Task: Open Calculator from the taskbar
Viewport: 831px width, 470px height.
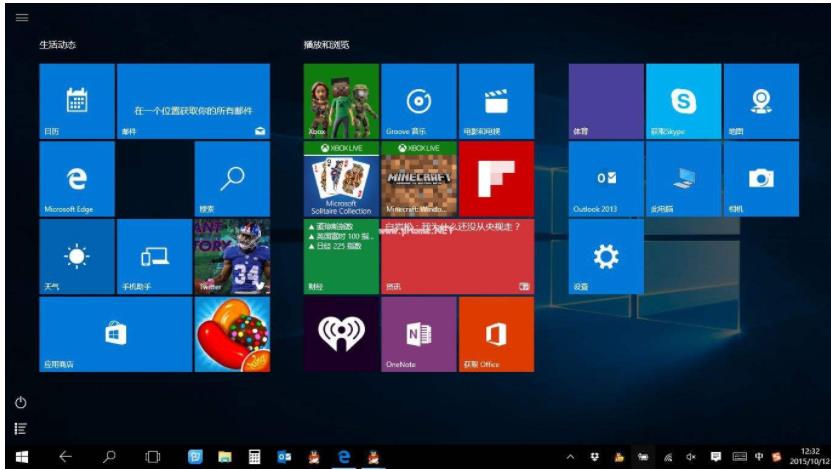Action: pos(254,457)
